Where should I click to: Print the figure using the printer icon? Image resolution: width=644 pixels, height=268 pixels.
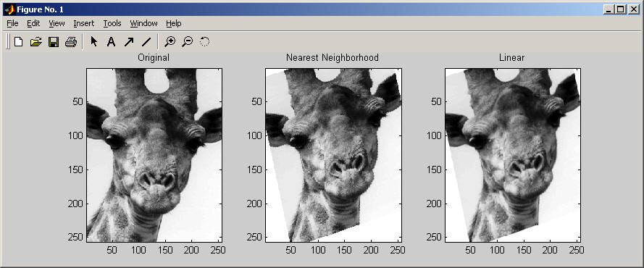click(71, 41)
